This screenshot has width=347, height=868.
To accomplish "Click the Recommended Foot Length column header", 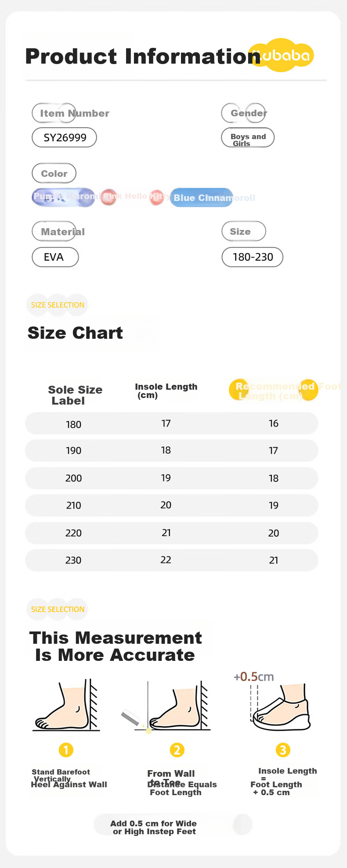I will pos(286,391).
